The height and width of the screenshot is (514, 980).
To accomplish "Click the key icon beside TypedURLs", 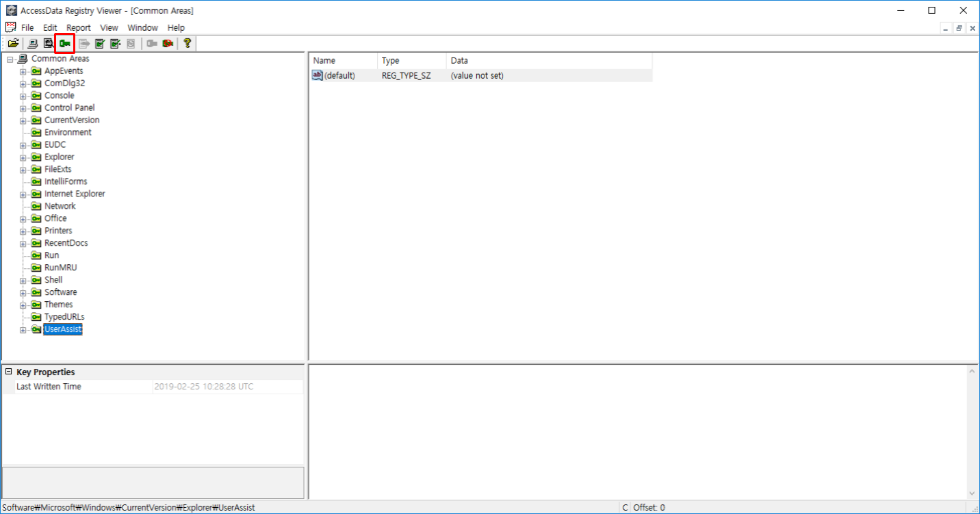I will (x=36, y=318).
